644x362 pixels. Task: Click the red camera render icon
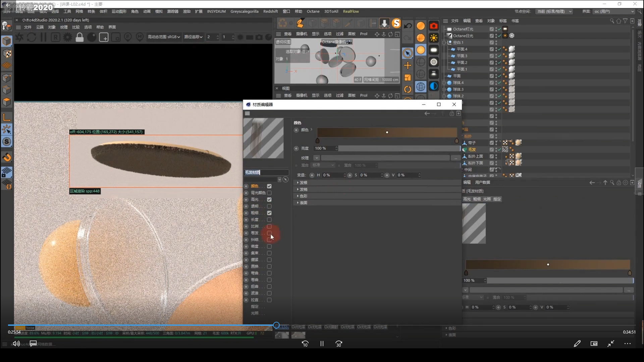pos(434,26)
